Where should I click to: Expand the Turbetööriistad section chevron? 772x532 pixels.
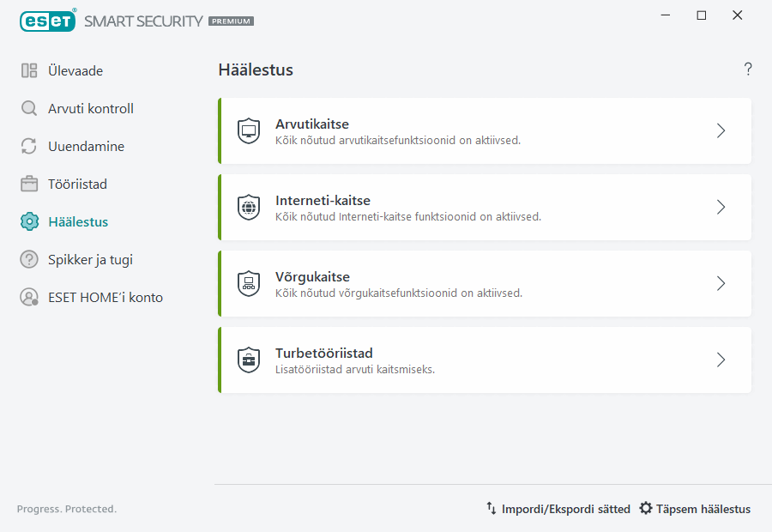[x=721, y=360]
